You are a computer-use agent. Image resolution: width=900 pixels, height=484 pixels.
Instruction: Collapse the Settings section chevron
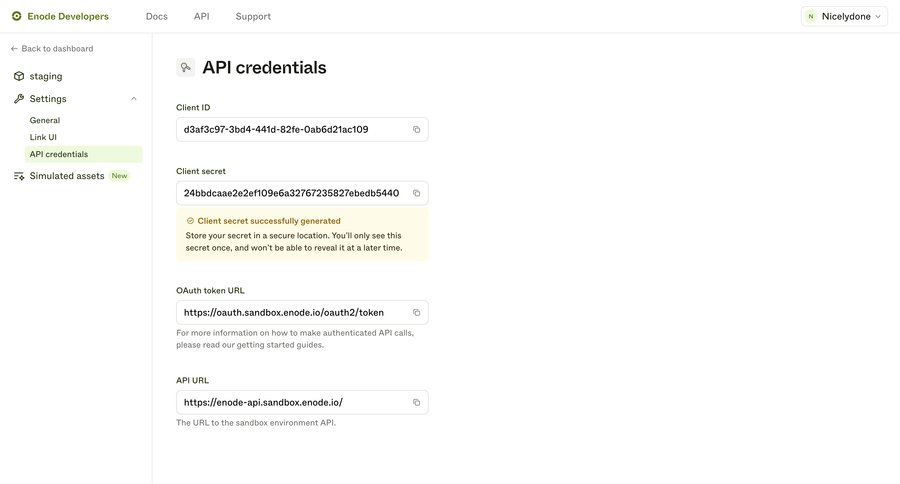pos(134,99)
